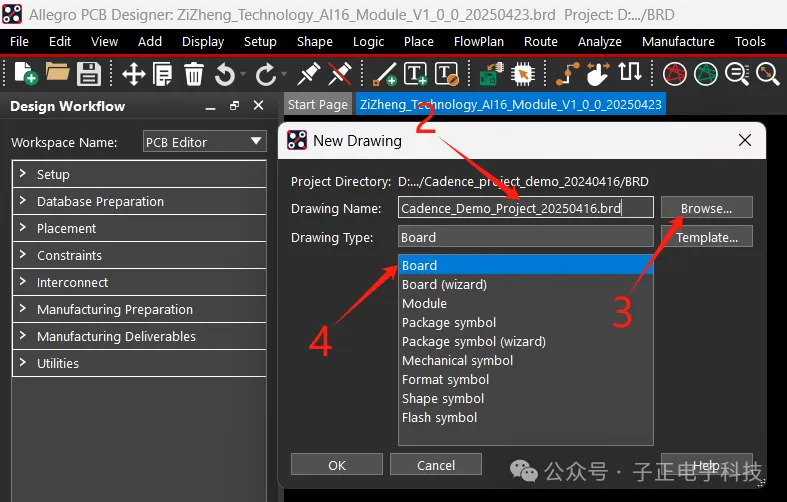Switch to the Start Page tab
This screenshot has width=787, height=502.
click(x=318, y=104)
